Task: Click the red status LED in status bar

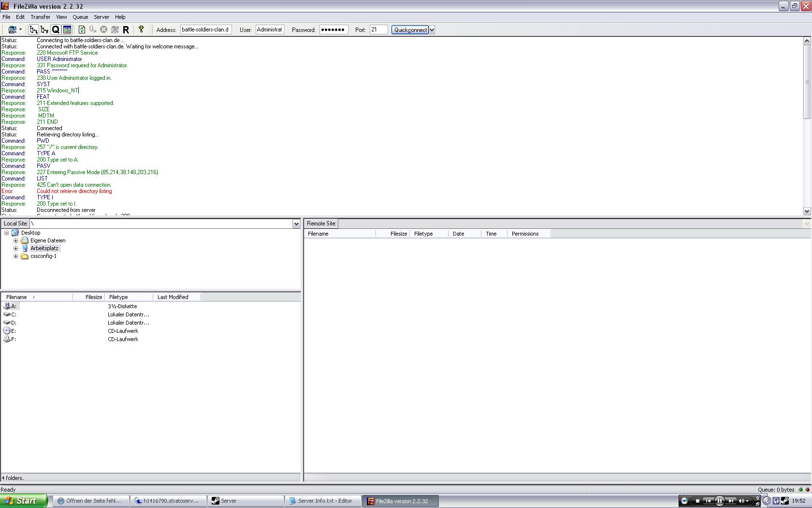Action: pos(808,490)
